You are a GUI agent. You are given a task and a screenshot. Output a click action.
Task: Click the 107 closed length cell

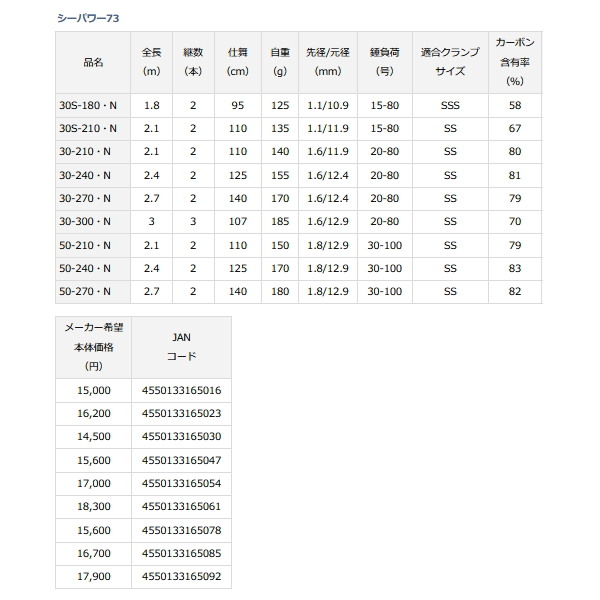tap(238, 222)
